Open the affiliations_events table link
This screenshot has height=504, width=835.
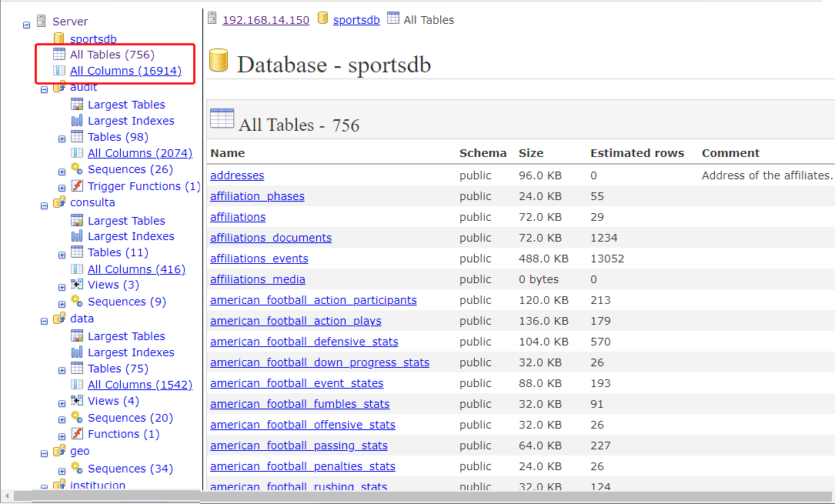pyautogui.click(x=259, y=258)
